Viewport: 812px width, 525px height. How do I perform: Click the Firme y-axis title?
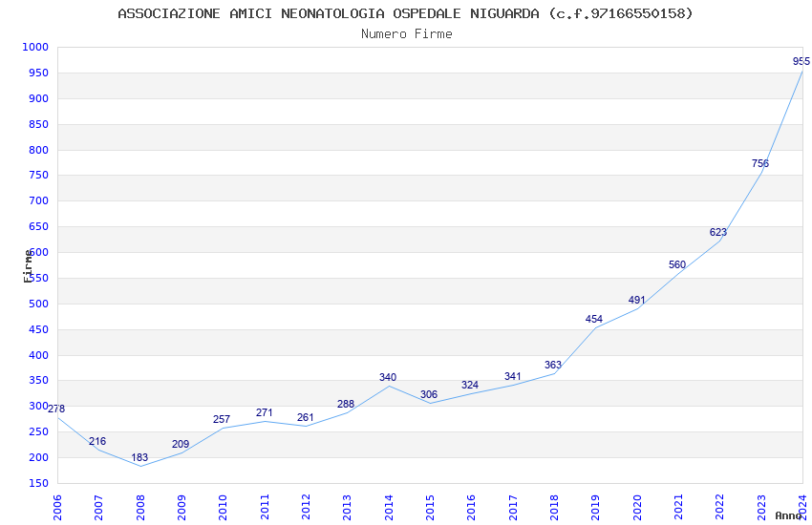click(28, 266)
